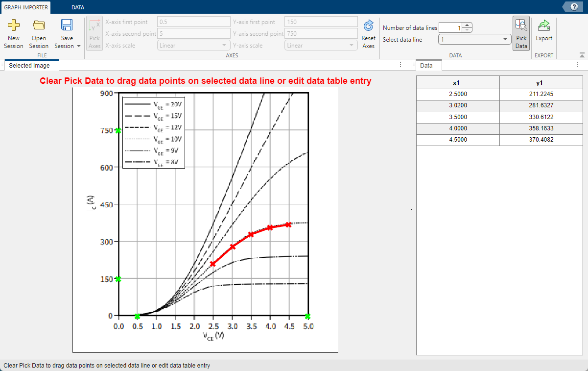Collapse the toolstrip ribbon
Image resolution: width=588 pixels, height=371 pixels.
coord(582,55)
